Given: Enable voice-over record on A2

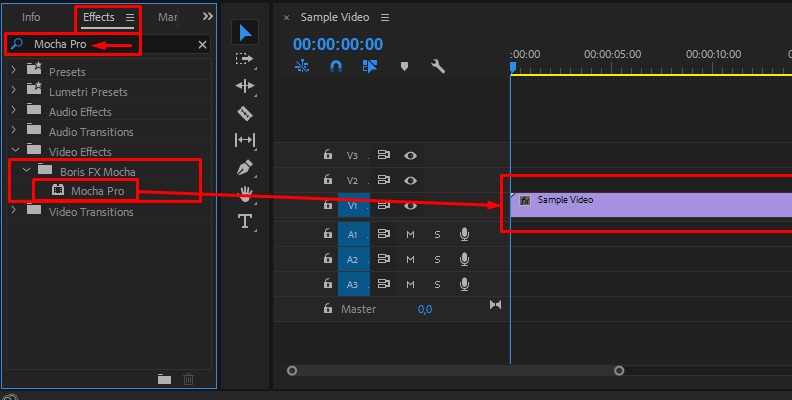Looking at the screenshot, I should click(x=464, y=259).
